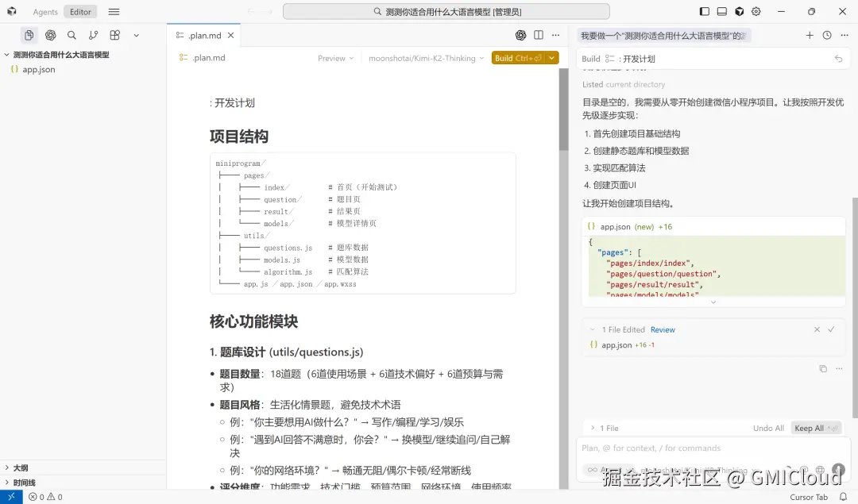
Task: Toggle the AI chat pane
Action: (x=740, y=11)
